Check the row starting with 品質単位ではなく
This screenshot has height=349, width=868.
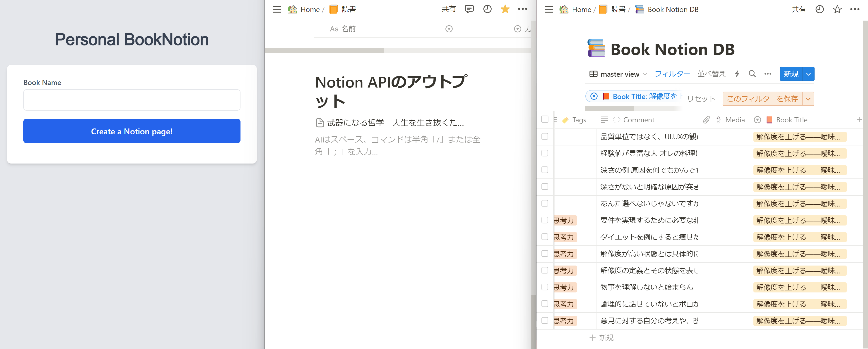(545, 136)
